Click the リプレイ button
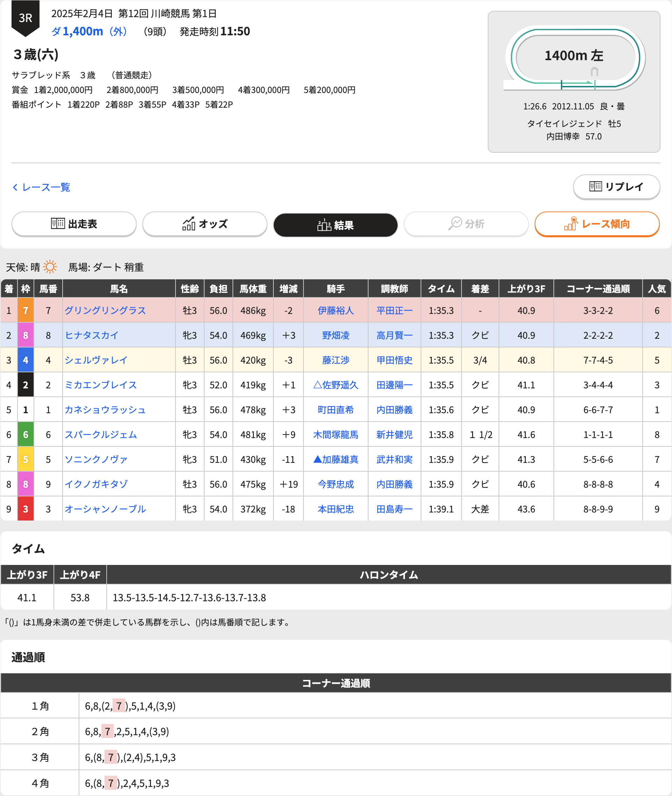Image resolution: width=672 pixels, height=796 pixels. pos(616,187)
